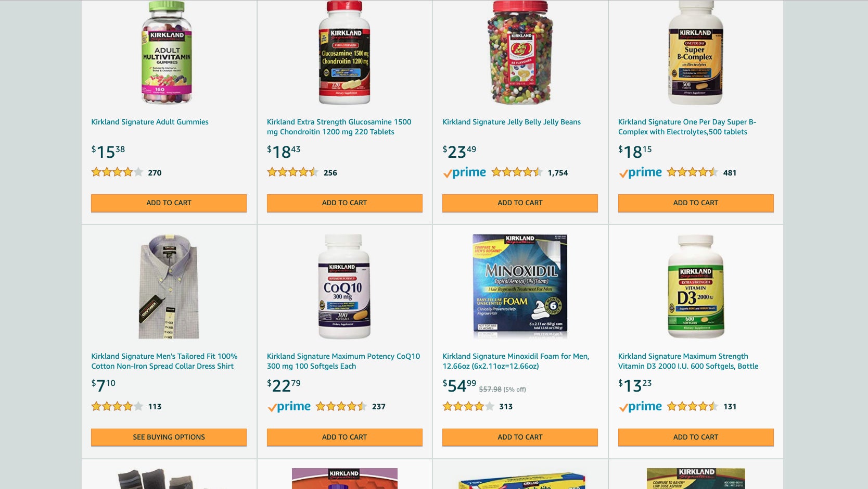View the 237 reviews for CoQ10
868x489 pixels.
pyautogui.click(x=379, y=407)
